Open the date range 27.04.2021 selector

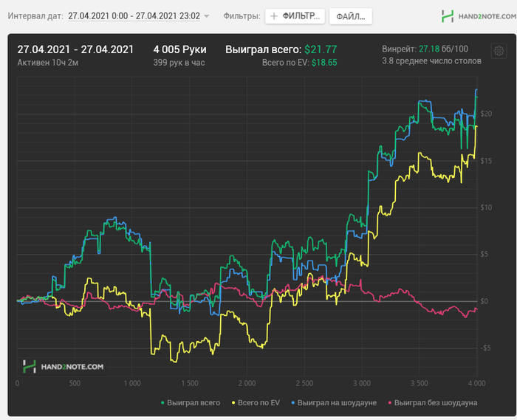point(134,16)
